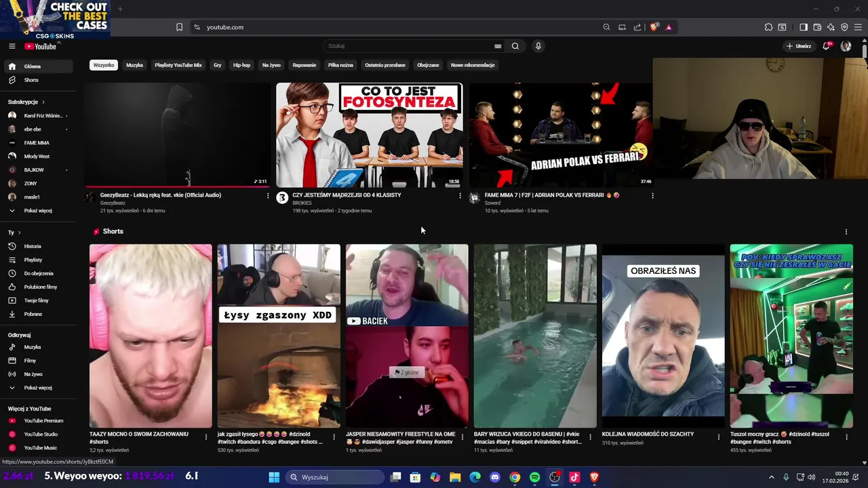Bookmark page with browser bookmark icon
The height and width of the screenshot is (488, 868).
[179, 27]
